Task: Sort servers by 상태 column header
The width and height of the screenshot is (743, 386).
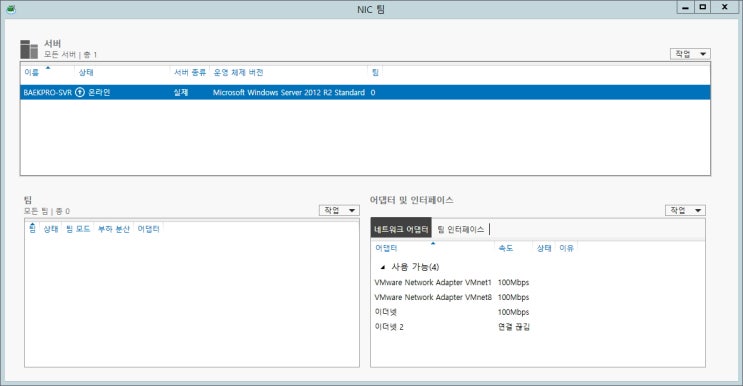Action: [86, 72]
